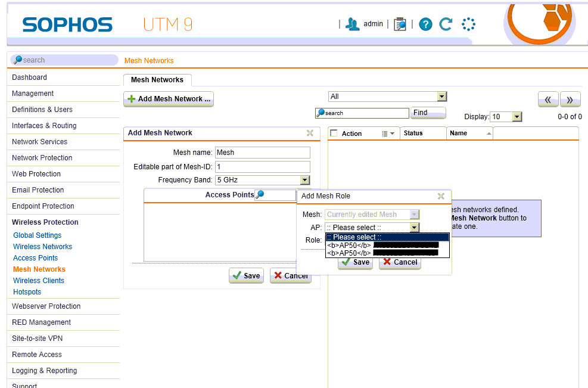Image resolution: width=588 pixels, height=388 pixels.
Task: Open Dashboard in the sidebar
Action: [x=29, y=77]
